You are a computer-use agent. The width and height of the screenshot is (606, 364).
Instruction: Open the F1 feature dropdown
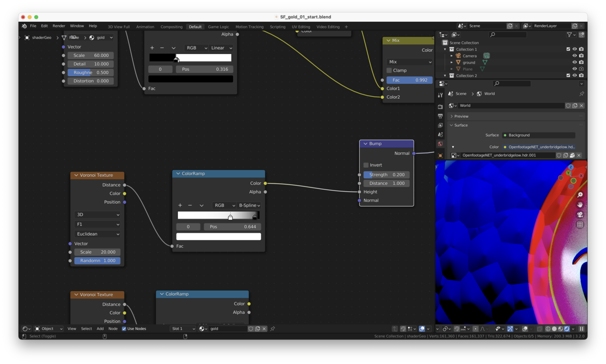pos(98,224)
